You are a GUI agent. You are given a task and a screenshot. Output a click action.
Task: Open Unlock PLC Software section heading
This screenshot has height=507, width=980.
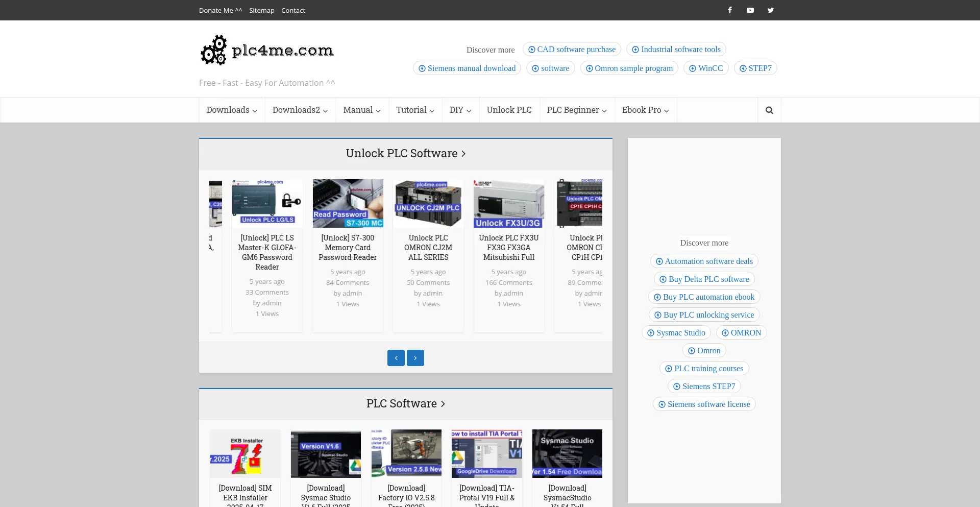pos(405,154)
